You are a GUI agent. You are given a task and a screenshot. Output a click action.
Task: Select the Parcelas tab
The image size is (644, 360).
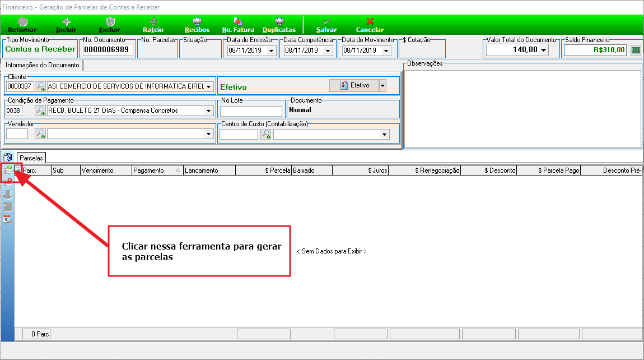(x=31, y=158)
